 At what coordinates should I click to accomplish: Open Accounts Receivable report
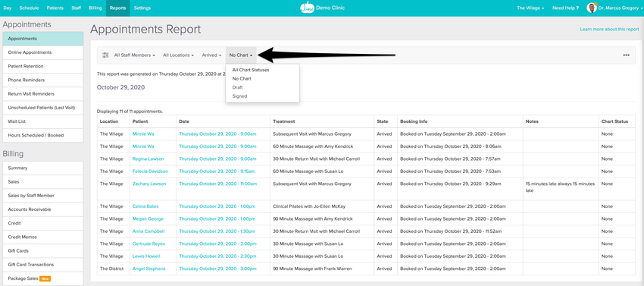42,209
